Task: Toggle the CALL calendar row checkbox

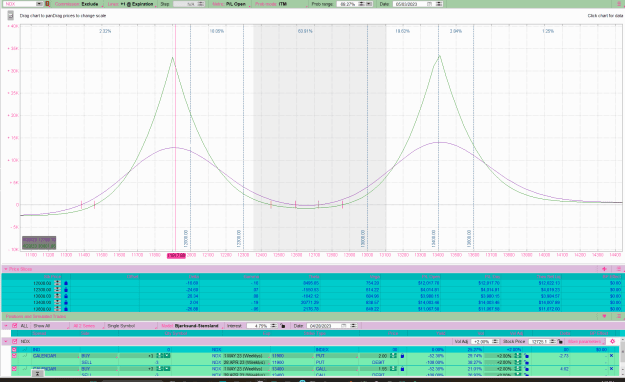Action: (x=14, y=369)
